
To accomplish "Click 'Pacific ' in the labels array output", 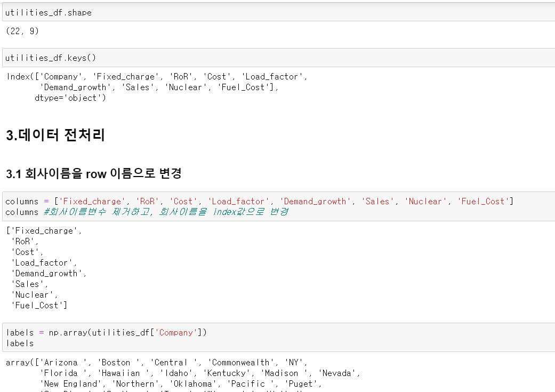I will [x=250, y=384].
